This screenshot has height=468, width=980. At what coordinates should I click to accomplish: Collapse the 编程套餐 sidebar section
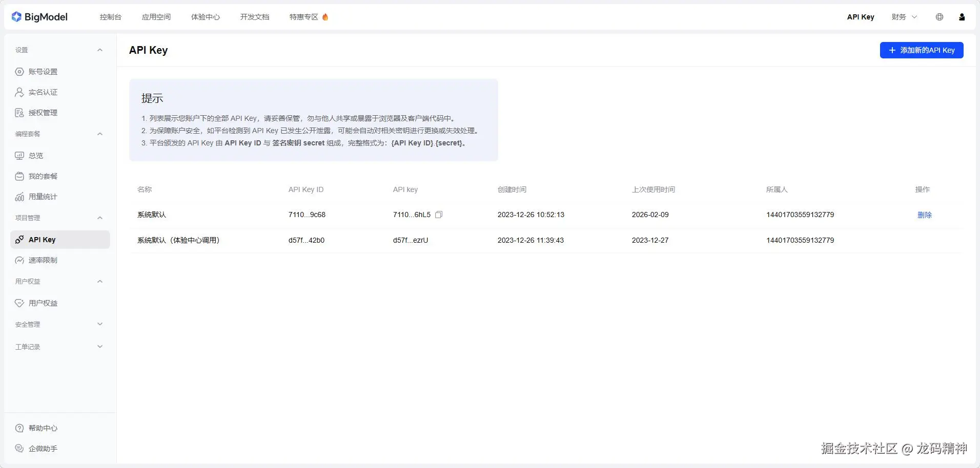(x=100, y=134)
